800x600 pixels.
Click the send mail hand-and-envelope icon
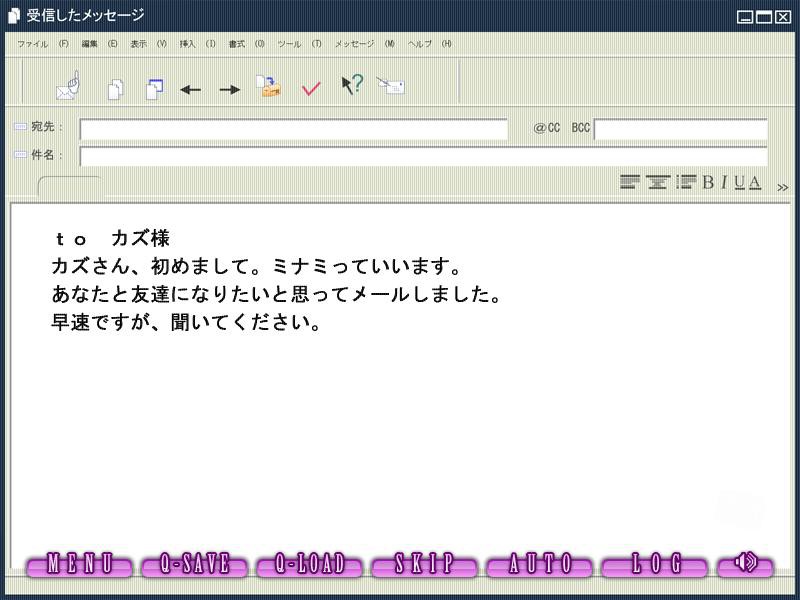68,86
